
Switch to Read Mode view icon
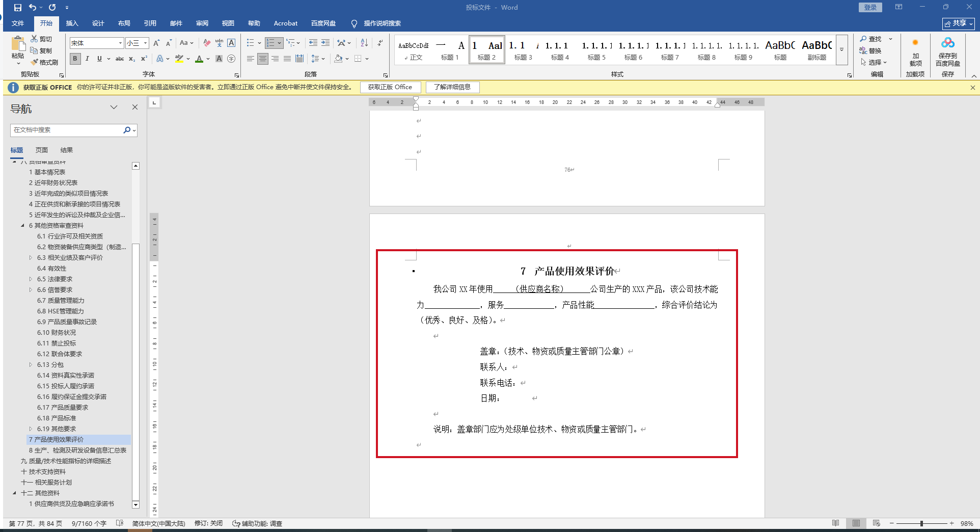(x=836, y=523)
